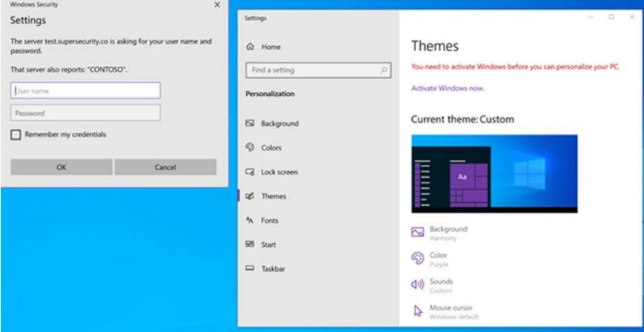Open theme Color option with palette icon
Screen dimensions: 644x332
(x=417, y=259)
